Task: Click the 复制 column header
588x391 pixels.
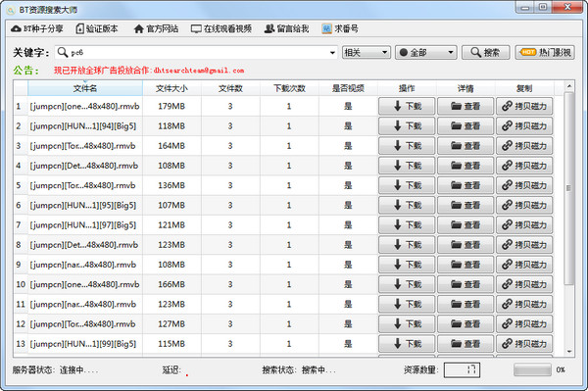Action: (x=524, y=88)
